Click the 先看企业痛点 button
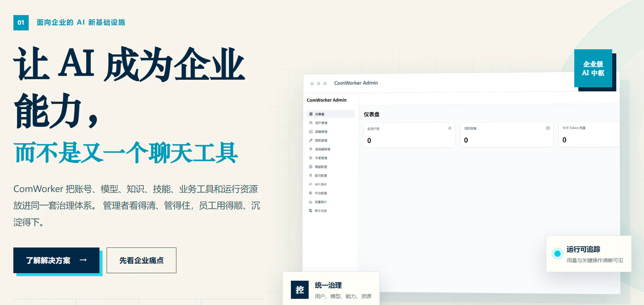The height and width of the screenshot is (305, 644). [x=142, y=260]
